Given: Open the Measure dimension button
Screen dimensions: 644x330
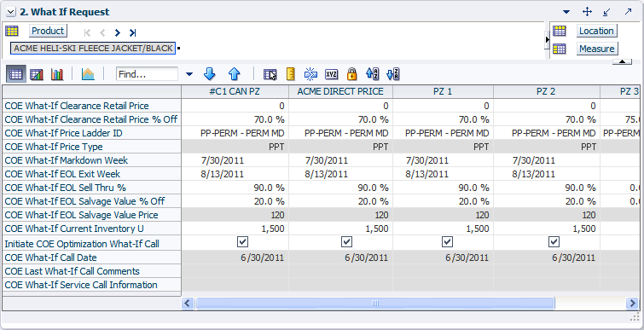Looking at the screenshot, I should [597, 49].
